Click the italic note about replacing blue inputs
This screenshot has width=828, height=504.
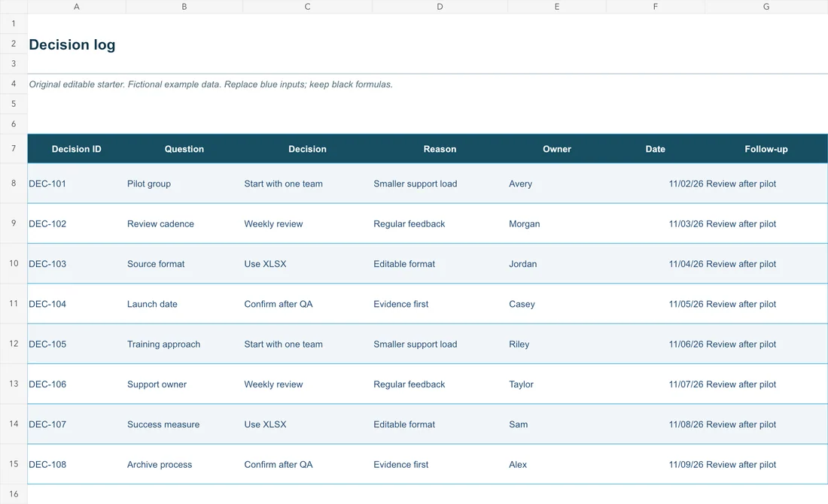click(211, 84)
